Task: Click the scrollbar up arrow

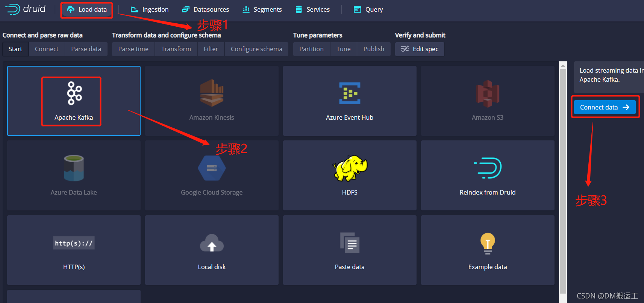Action: point(563,65)
